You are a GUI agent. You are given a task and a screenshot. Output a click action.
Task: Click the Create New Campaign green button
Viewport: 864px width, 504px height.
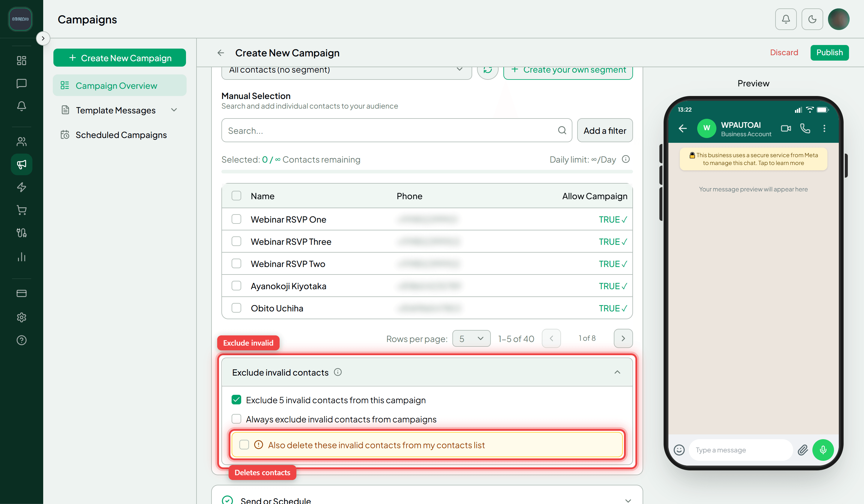click(119, 58)
